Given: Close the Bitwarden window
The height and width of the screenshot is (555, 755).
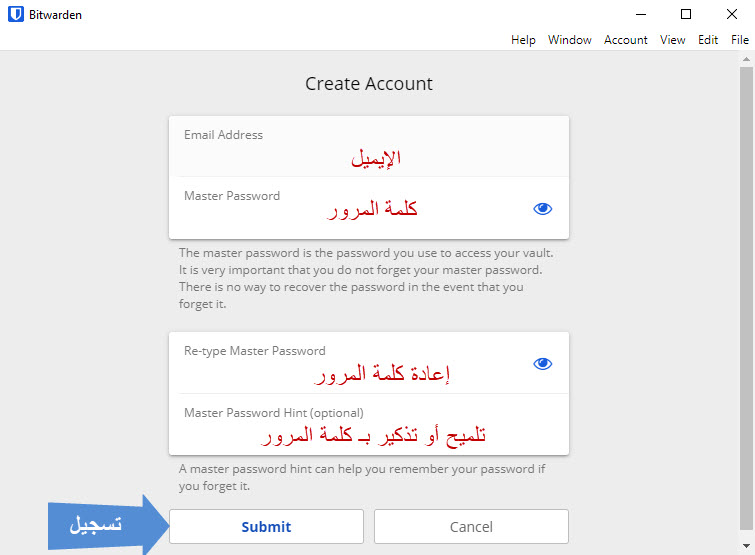Looking at the screenshot, I should [732, 14].
